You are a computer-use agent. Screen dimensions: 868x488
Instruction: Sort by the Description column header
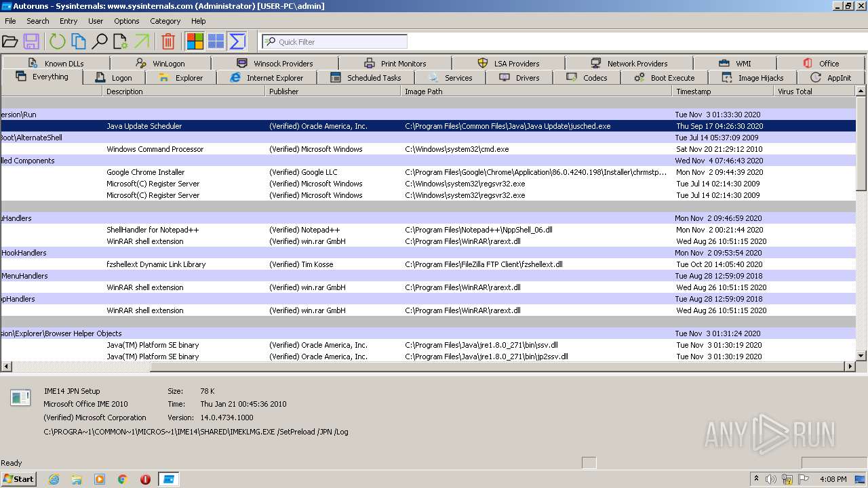(x=184, y=91)
